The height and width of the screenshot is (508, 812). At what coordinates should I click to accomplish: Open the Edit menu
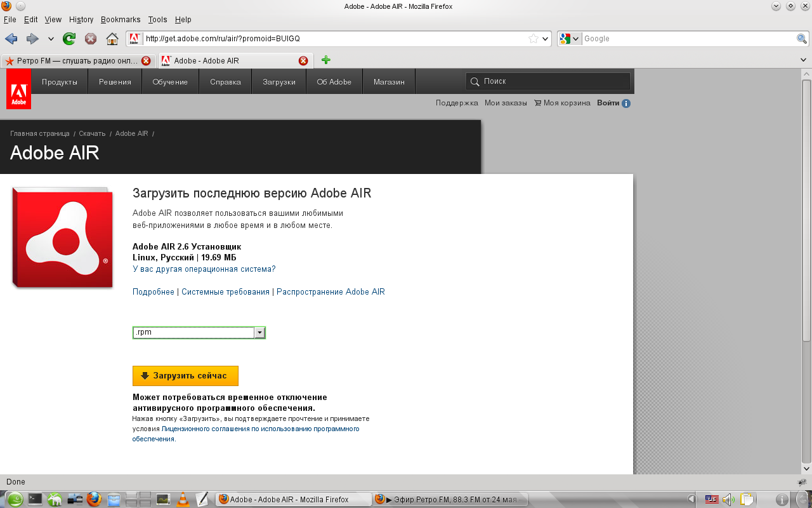coord(30,20)
